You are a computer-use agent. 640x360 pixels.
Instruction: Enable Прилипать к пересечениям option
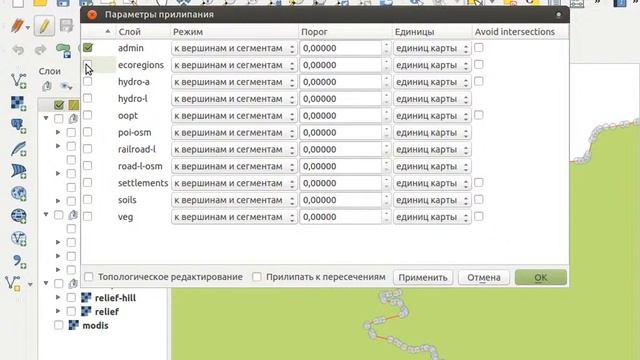coord(257,277)
